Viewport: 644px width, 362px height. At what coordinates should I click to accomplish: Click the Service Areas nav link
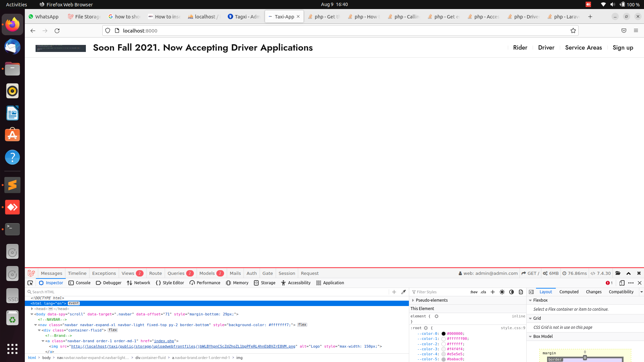click(x=583, y=48)
